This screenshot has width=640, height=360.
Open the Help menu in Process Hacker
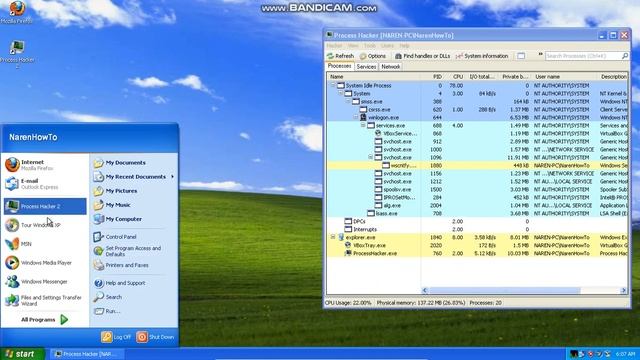point(404,46)
